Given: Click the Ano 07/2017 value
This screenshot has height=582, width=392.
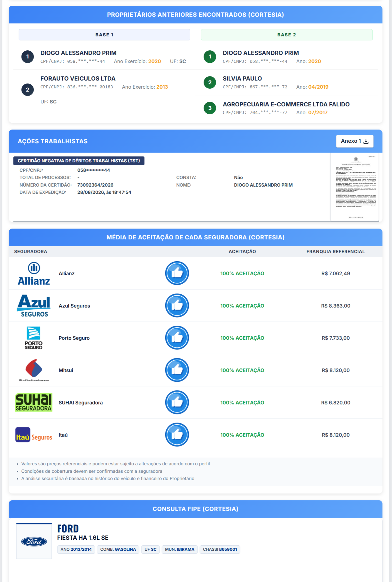Looking at the screenshot, I should 318,113.
